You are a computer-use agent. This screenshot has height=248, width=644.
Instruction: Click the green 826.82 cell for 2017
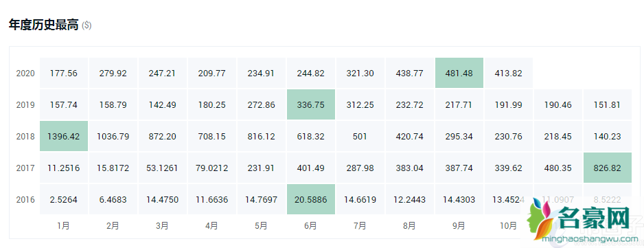click(608, 168)
